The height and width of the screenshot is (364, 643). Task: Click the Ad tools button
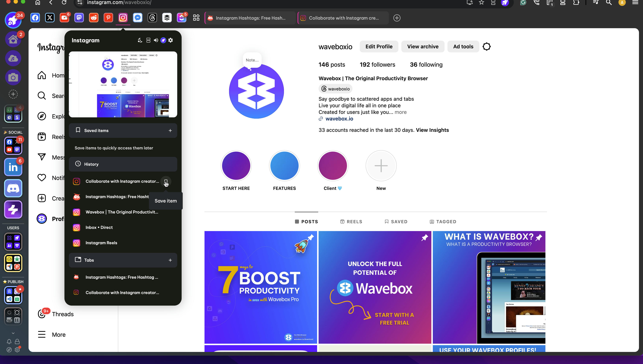pyautogui.click(x=463, y=47)
